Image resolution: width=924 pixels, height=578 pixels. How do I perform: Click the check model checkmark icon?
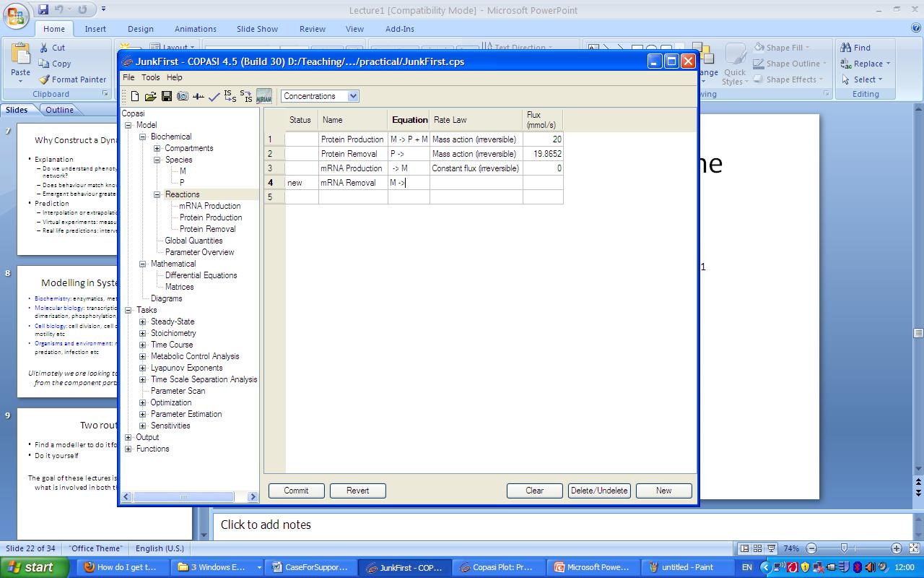[214, 96]
